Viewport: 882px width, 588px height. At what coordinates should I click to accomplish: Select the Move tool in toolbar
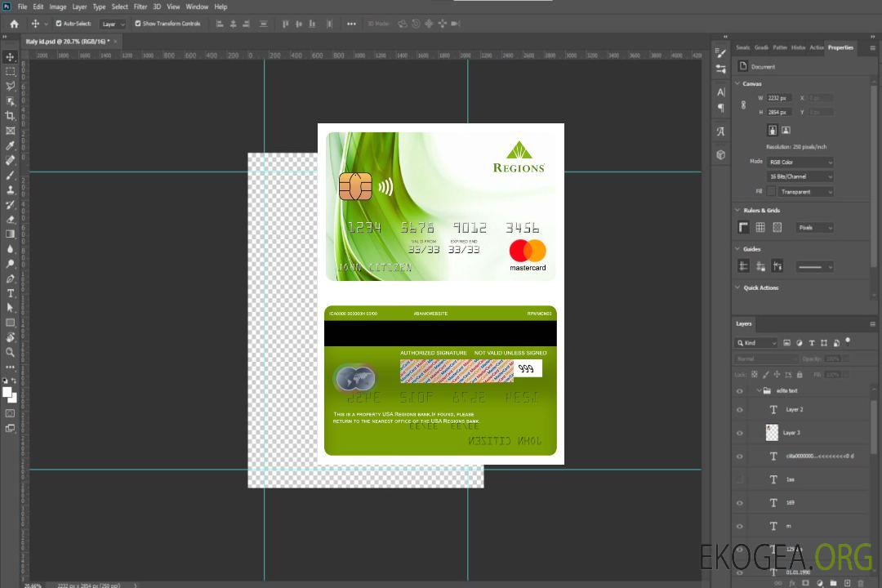click(x=10, y=57)
